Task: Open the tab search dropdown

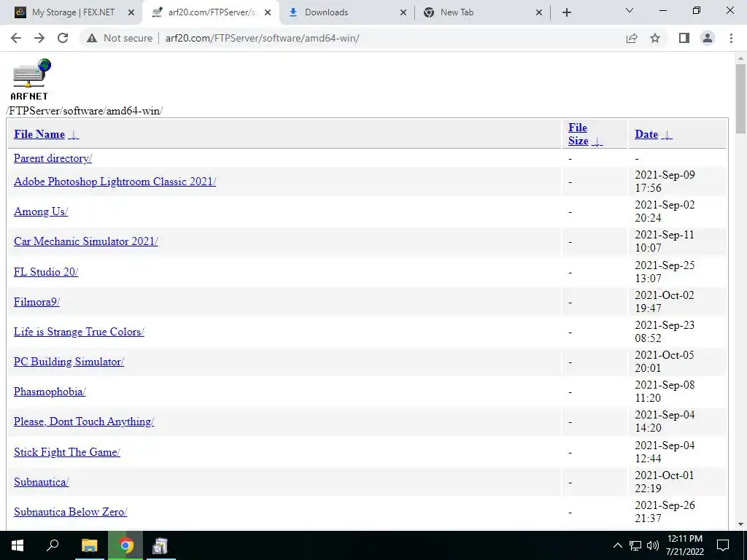Action: (x=630, y=10)
